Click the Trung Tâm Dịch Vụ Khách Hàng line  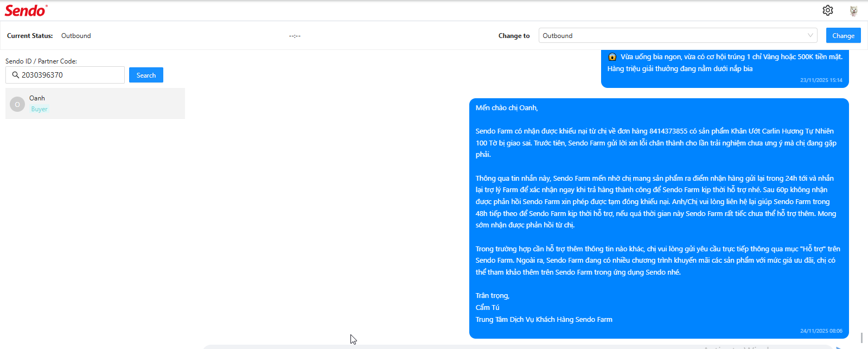544,319
